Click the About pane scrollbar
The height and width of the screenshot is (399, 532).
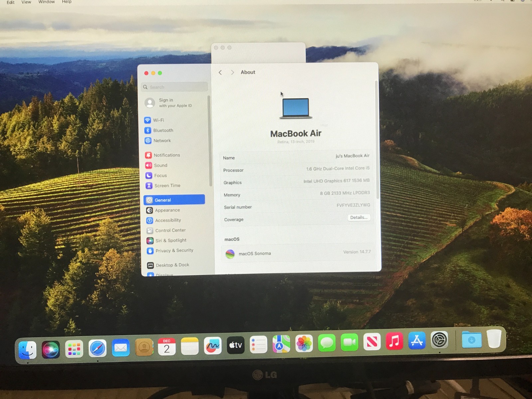(x=377, y=140)
